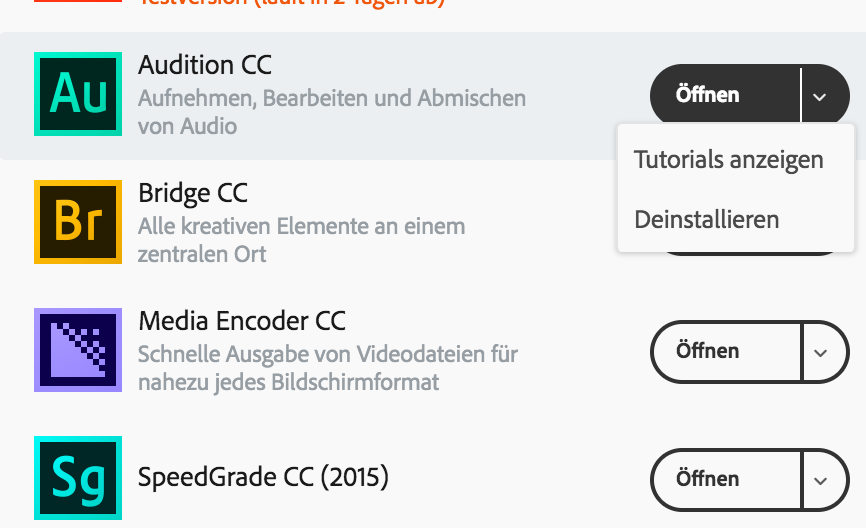Click the Media Encoder CC title
The width and height of the screenshot is (866, 528).
pos(242,321)
